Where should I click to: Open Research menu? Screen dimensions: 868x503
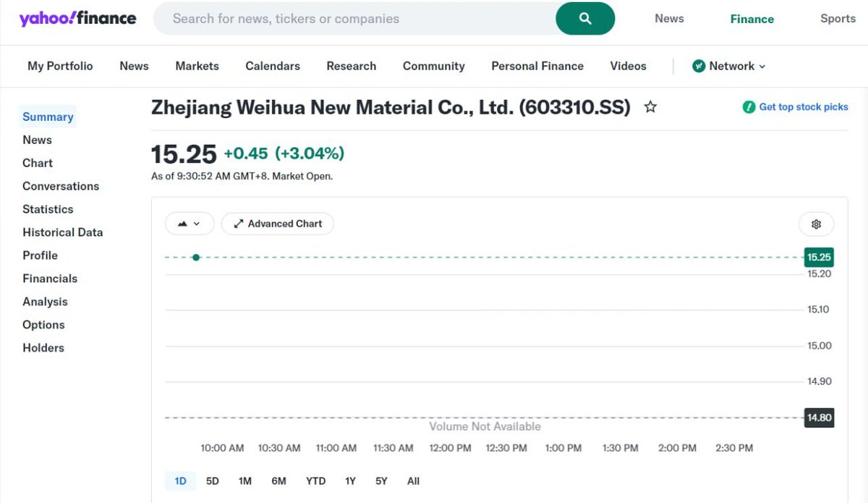pyautogui.click(x=351, y=66)
